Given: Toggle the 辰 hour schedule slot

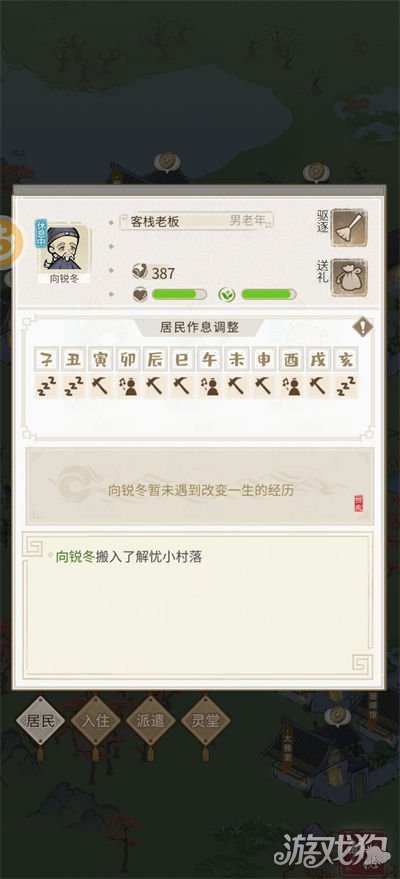Looking at the screenshot, I should coord(156,359).
